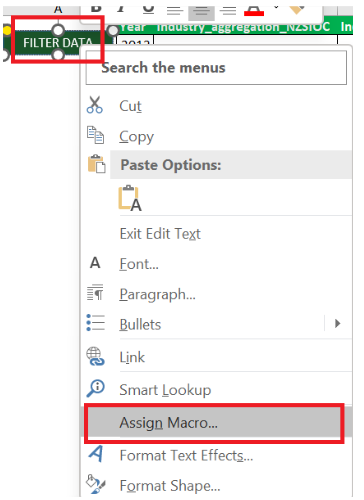Viewport: 364px width, 500px height.
Task: Click the Industry_aggregation_NZSIOC header cell
Action: pyautogui.click(x=243, y=27)
